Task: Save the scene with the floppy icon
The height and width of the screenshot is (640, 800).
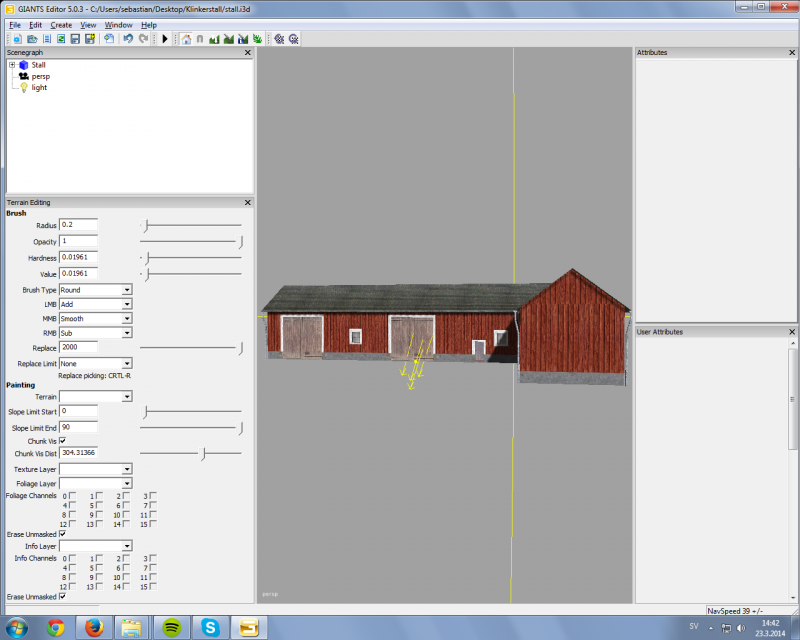Action: pyautogui.click(x=76, y=39)
